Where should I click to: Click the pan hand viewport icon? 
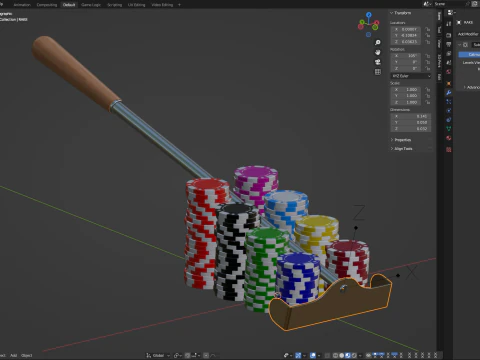click(378, 52)
